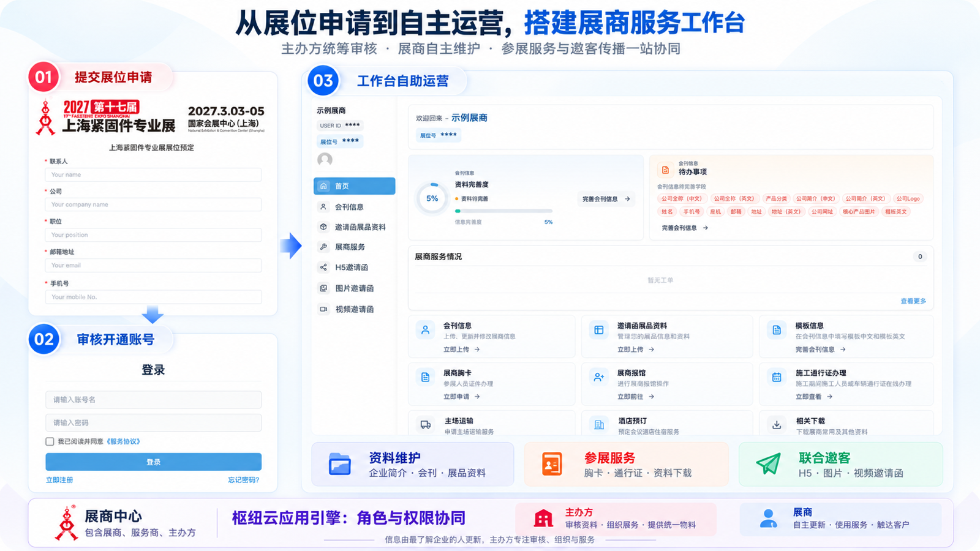This screenshot has width=980, height=551.
Task: Click the 联系人 name input field
Action: coord(153,174)
